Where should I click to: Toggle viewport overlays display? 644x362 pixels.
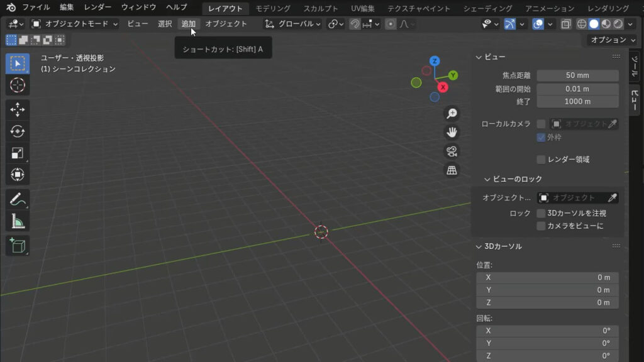click(x=538, y=24)
